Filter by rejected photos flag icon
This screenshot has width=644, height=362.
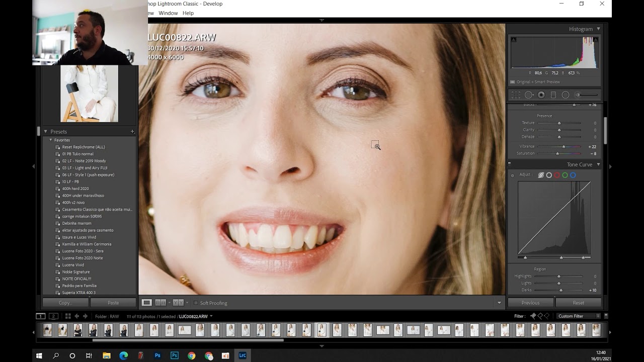pyautogui.click(x=547, y=316)
